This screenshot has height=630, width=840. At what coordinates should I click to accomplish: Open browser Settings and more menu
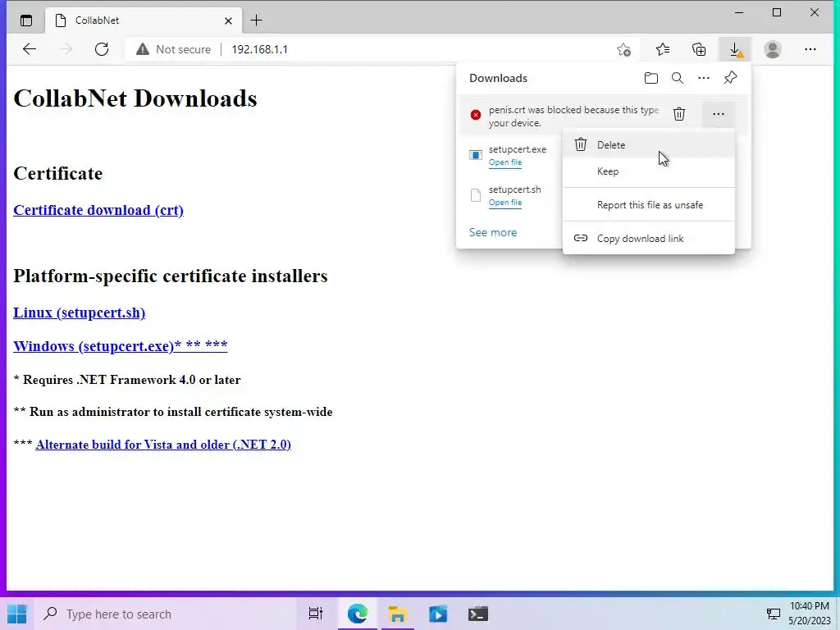810,49
